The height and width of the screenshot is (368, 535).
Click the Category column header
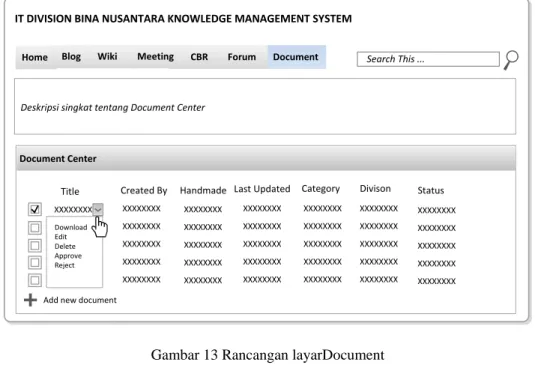point(321,189)
